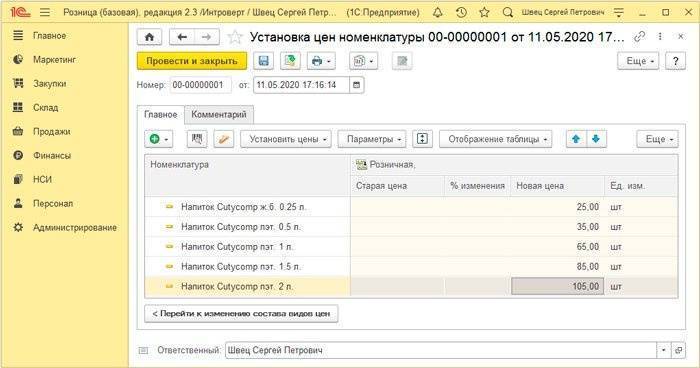The width and height of the screenshot is (700, 368).
Task: Click new price cell 25,00
Action: (x=558, y=207)
